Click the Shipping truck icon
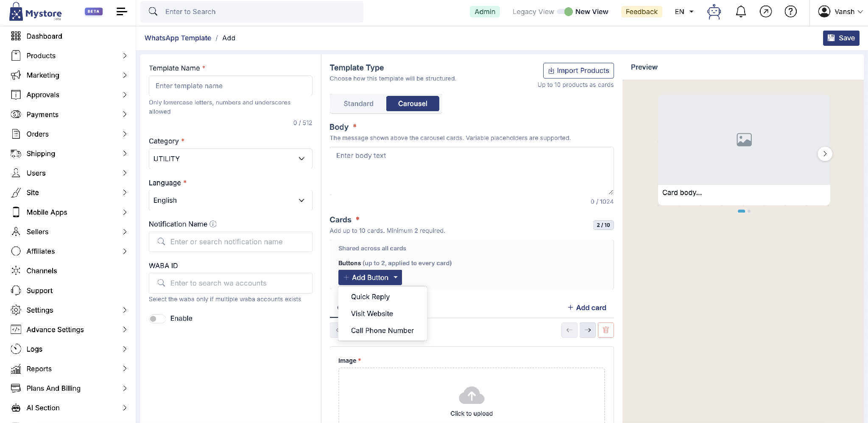Viewport: 868px width, 423px height. (16, 153)
